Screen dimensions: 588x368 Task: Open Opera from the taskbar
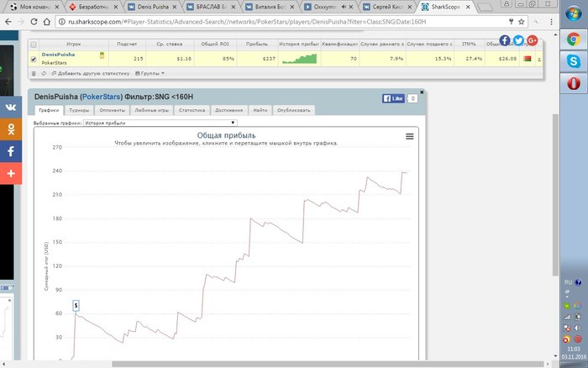(x=574, y=83)
